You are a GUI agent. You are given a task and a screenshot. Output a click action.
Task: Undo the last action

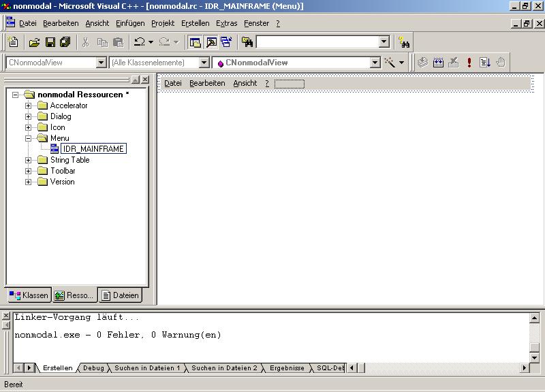click(x=140, y=42)
